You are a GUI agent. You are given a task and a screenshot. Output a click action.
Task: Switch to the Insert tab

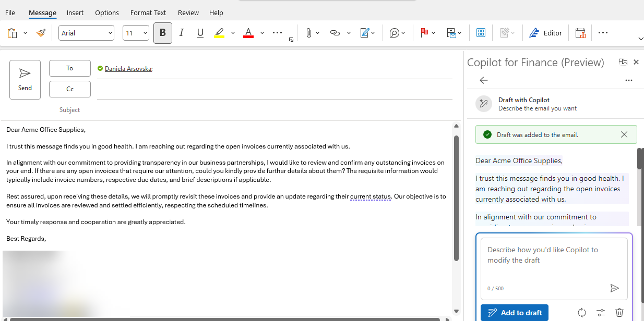75,13
